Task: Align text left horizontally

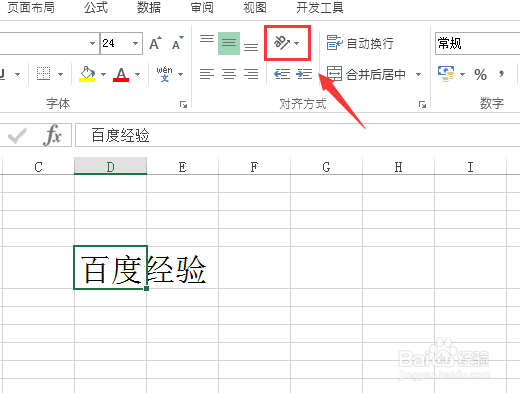Action: (207, 74)
